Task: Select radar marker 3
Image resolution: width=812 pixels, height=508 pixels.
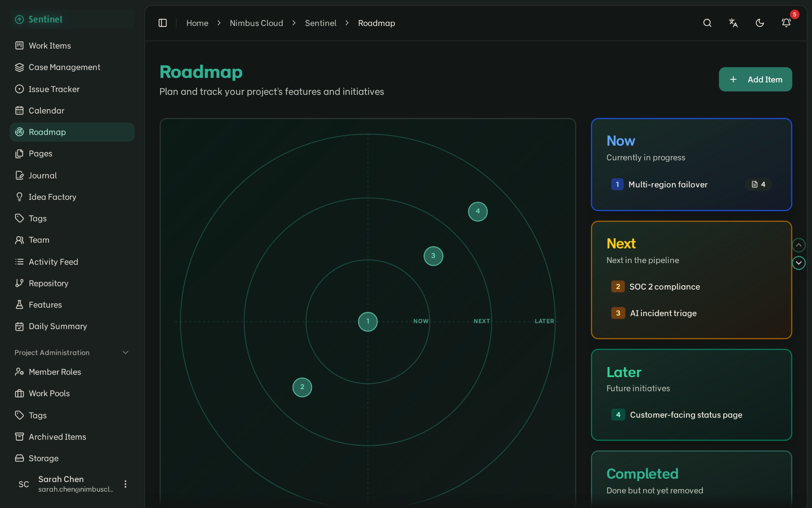Action: coord(433,256)
